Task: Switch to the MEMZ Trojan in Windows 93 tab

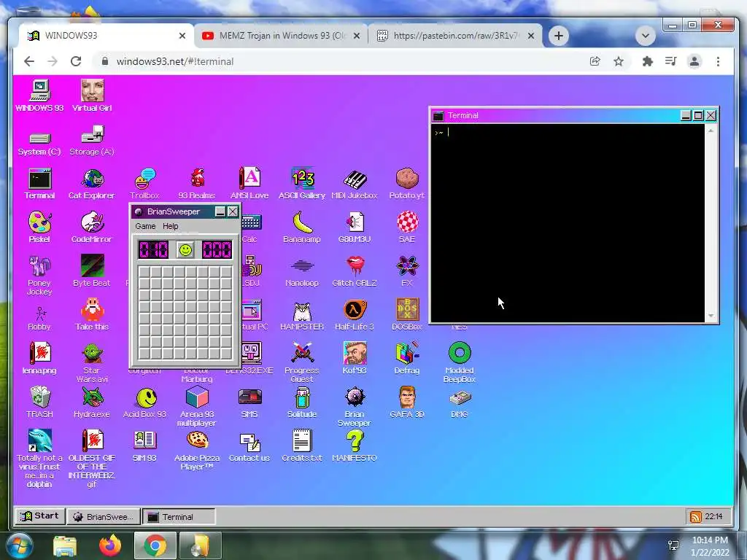Action: tap(281, 36)
